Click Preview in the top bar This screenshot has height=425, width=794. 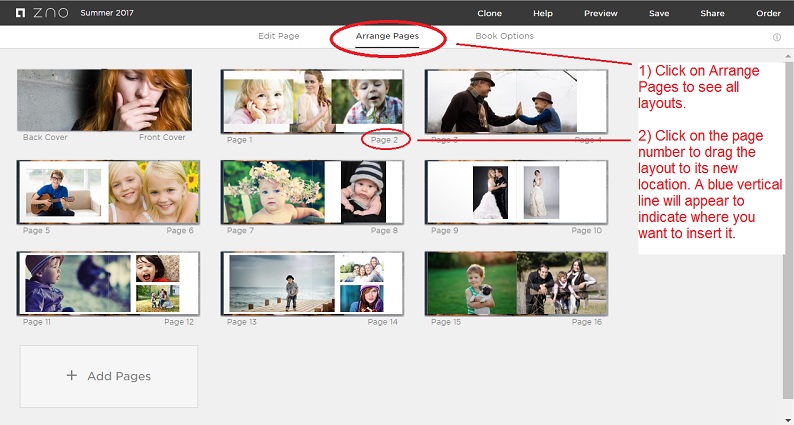601,13
